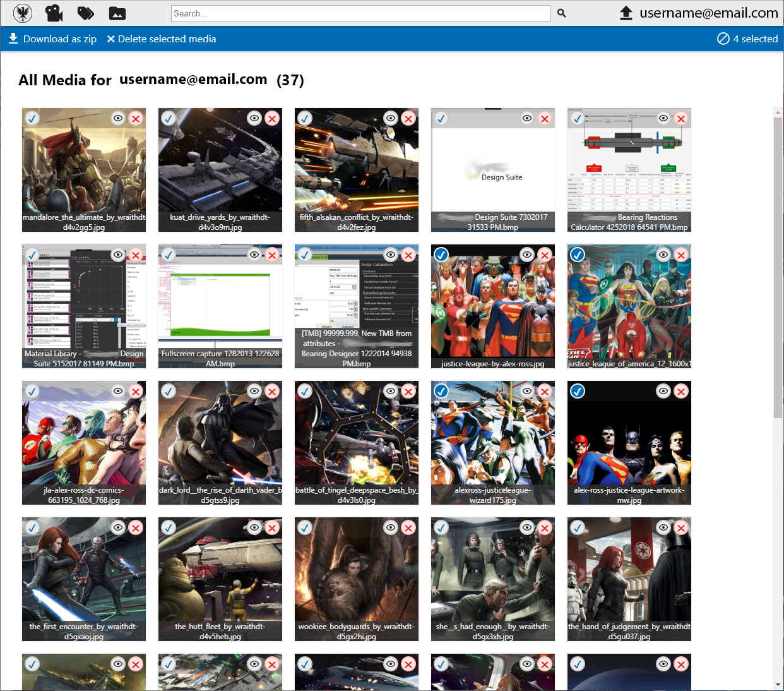View the_hutt_fleet image via eye icon
This screenshot has height=691, width=784.
[254, 527]
